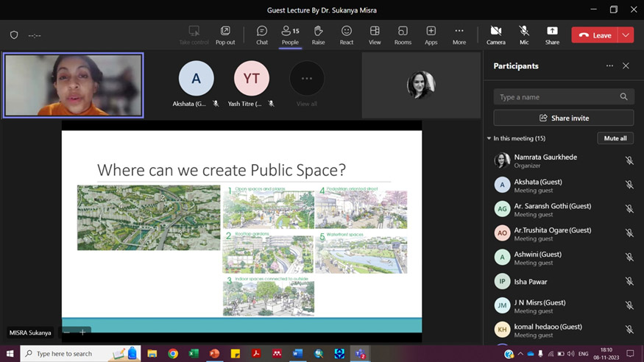
Task: Open the React emoji menu
Action: [346, 35]
